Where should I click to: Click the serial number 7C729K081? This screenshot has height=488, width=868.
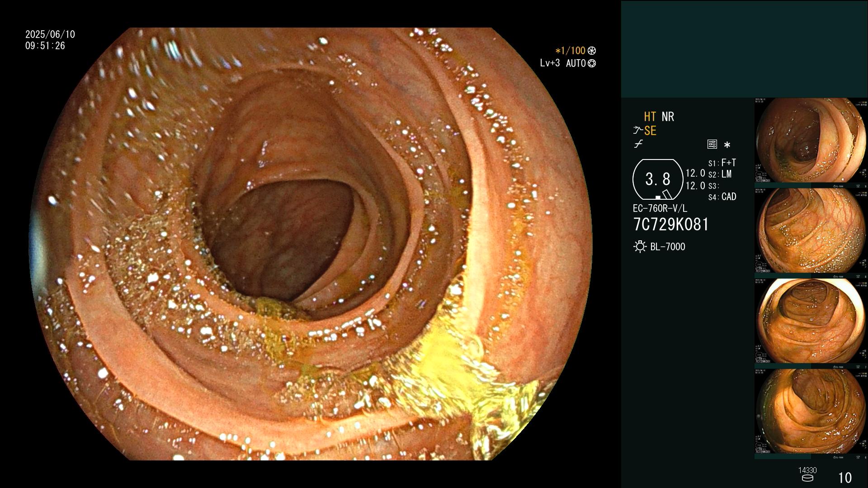671,225
